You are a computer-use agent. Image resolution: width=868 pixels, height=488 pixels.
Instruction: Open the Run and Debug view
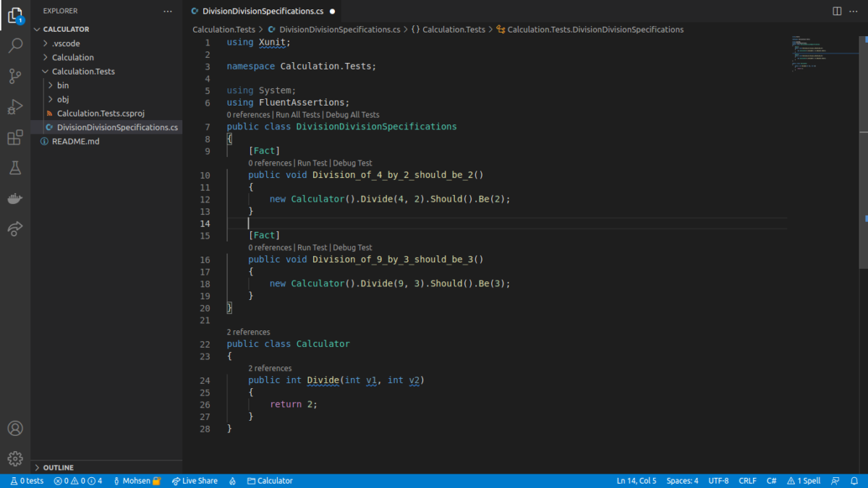[15, 107]
